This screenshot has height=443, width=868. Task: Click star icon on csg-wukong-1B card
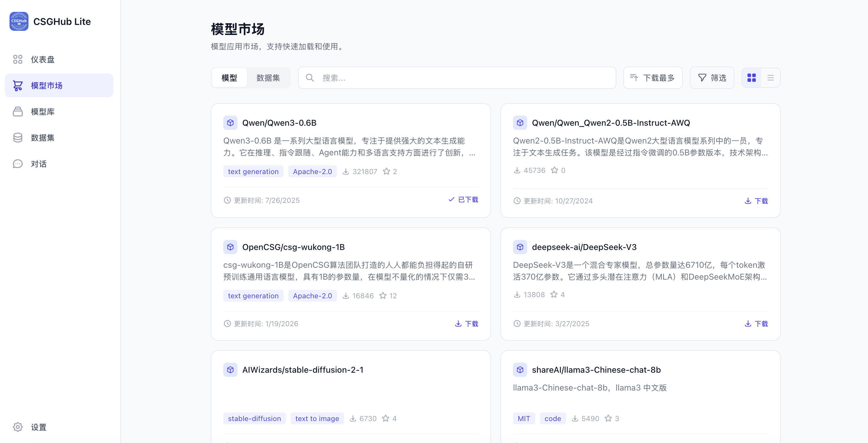(x=383, y=296)
